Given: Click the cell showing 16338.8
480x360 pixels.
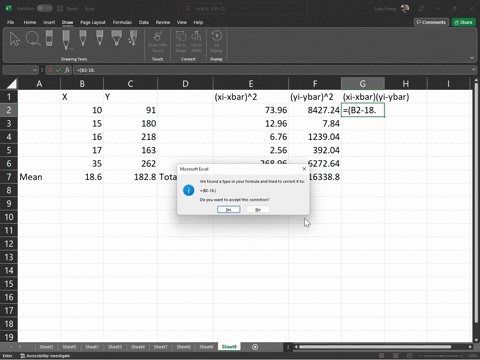Looking at the screenshot, I should click(x=325, y=177).
